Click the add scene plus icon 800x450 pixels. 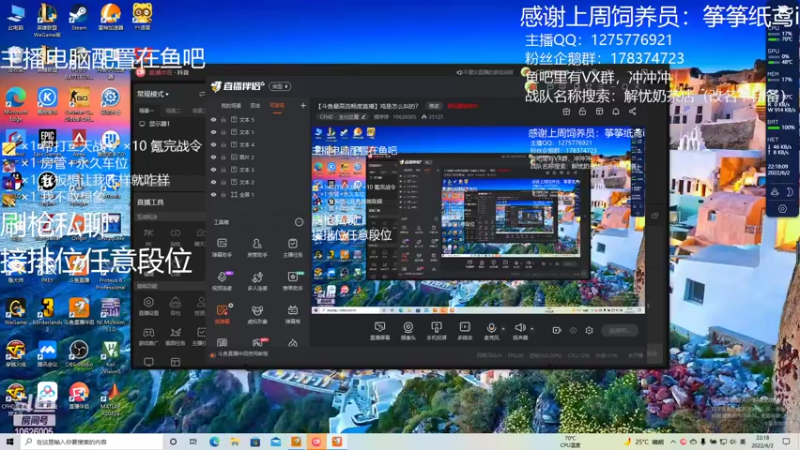[303, 106]
